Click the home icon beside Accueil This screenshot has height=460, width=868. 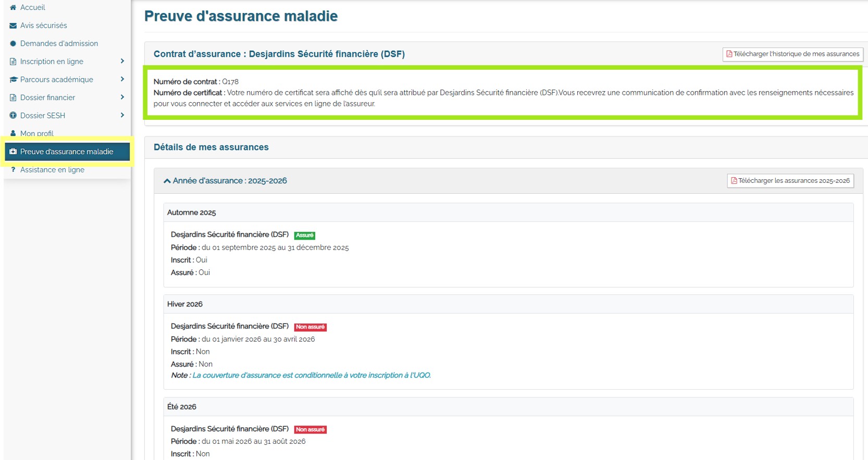coord(13,7)
